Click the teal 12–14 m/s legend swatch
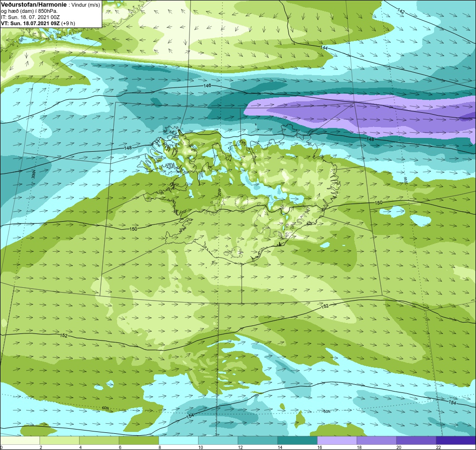 258,440
